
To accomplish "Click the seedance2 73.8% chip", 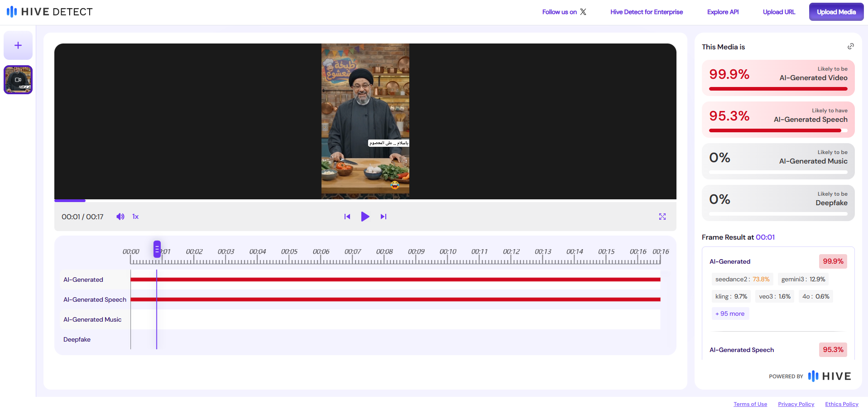I will (743, 279).
